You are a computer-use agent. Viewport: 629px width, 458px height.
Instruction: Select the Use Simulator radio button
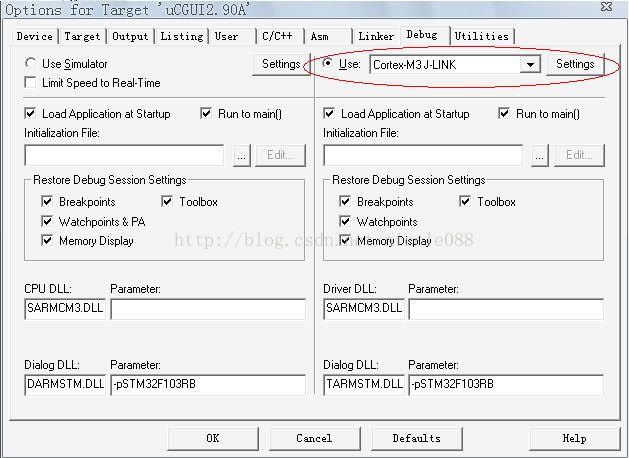coord(30,63)
